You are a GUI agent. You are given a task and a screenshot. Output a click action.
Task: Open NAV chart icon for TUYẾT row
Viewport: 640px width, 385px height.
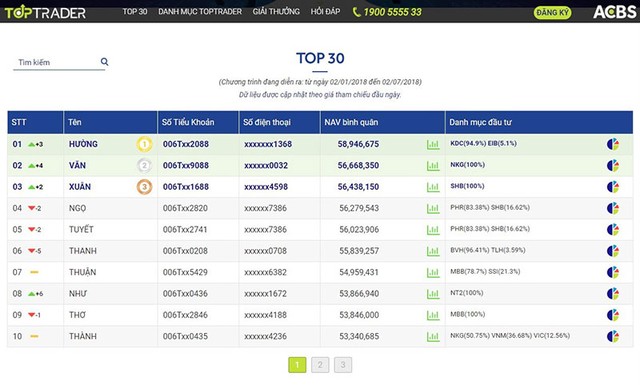[x=433, y=230]
